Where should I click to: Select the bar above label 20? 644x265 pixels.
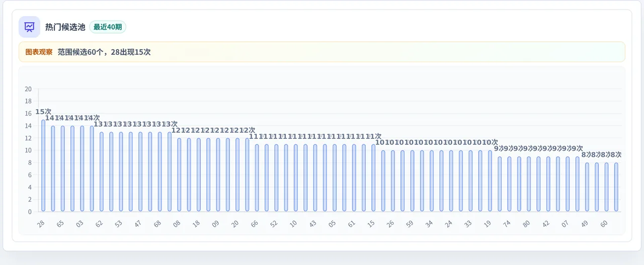pos(237,174)
